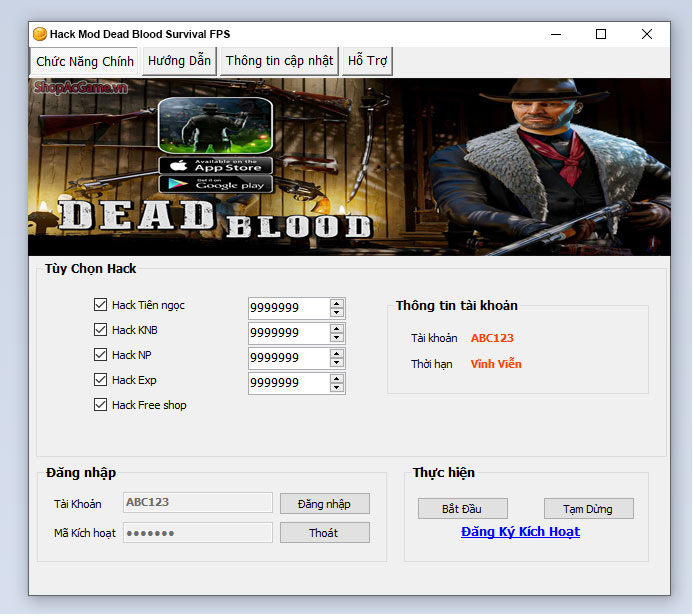693x616 pixels.
Task: Click the game thumbnail above App Store badge
Action: pos(216,125)
